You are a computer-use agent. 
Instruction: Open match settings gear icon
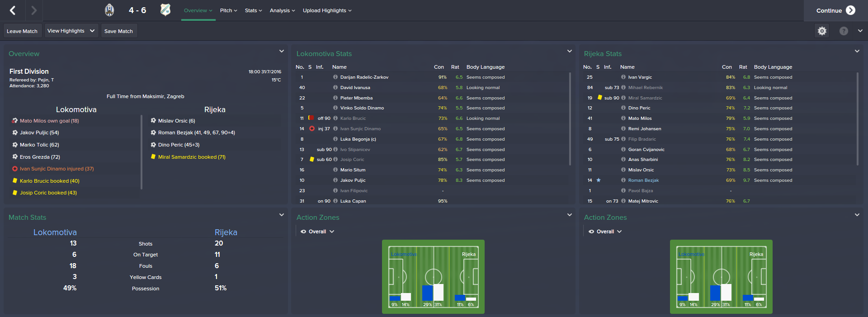(x=822, y=31)
